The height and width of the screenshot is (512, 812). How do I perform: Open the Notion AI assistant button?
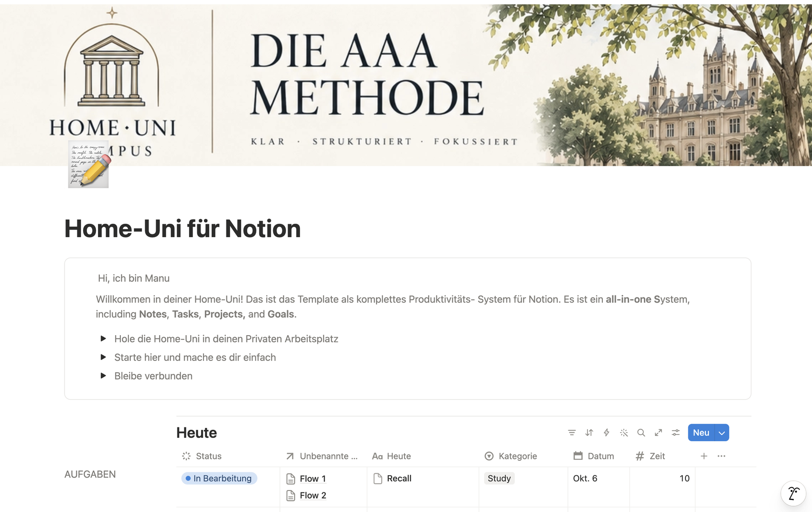pyautogui.click(x=793, y=493)
